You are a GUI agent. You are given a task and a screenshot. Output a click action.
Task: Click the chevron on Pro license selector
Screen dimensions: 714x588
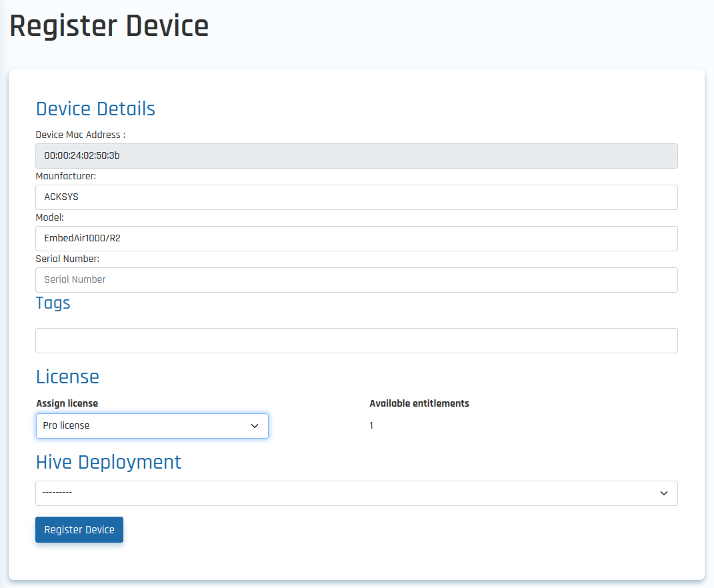254,426
